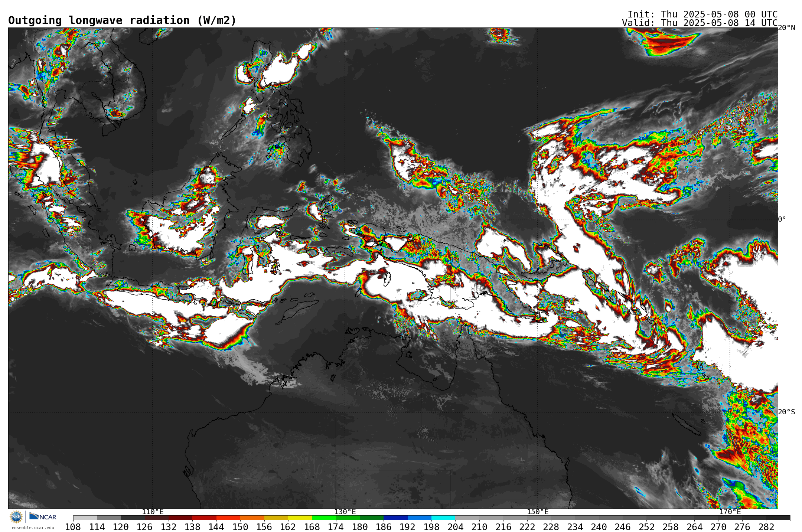The width and height of the screenshot is (802, 532).
Task: Click the colorbar value 192
Action: pyautogui.click(x=408, y=527)
